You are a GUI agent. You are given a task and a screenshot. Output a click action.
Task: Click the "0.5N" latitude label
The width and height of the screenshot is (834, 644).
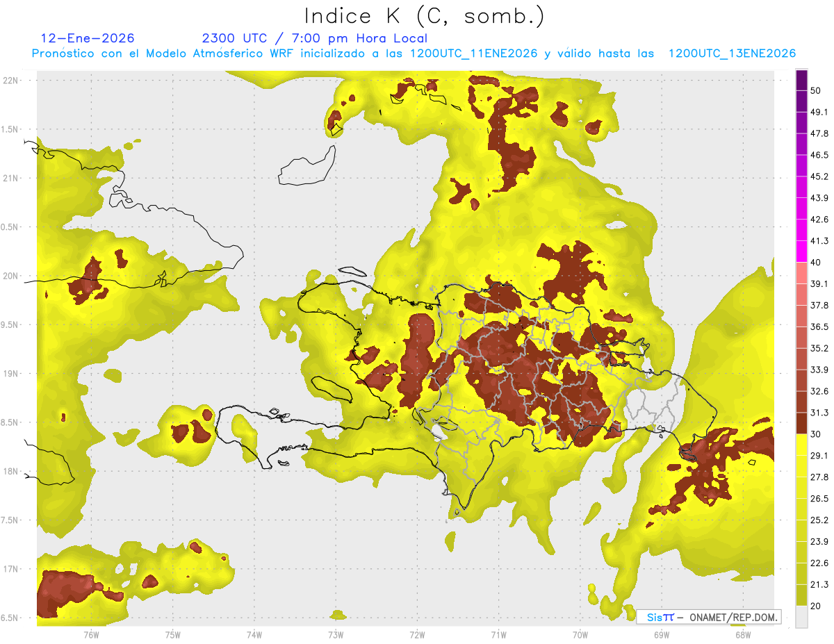click(11, 226)
